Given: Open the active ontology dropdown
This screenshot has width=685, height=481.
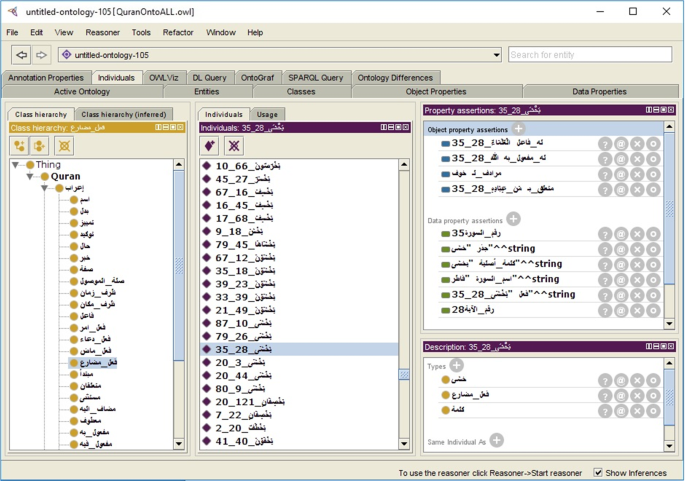Looking at the screenshot, I should point(496,55).
